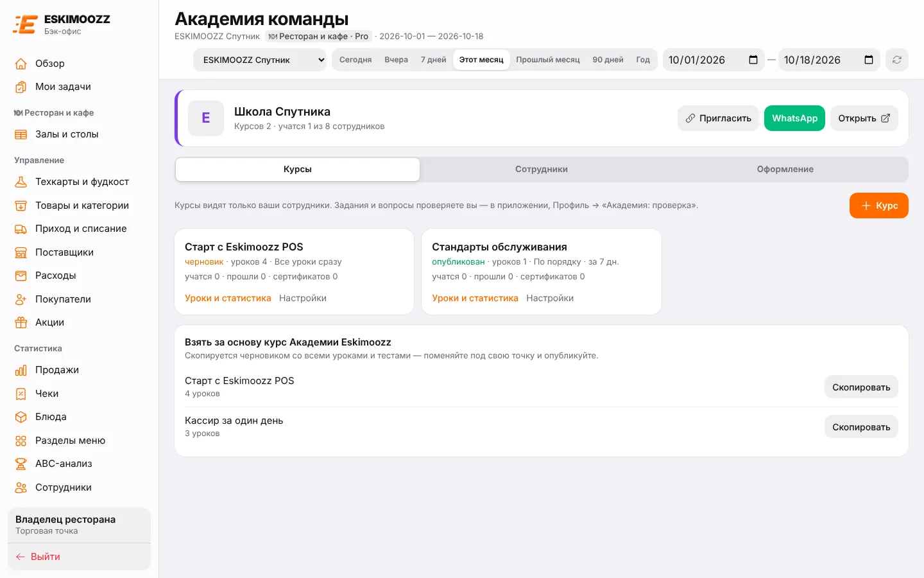This screenshot has height=578, width=924.
Task: Click the Пригласить button
Action: click(718, 118)
